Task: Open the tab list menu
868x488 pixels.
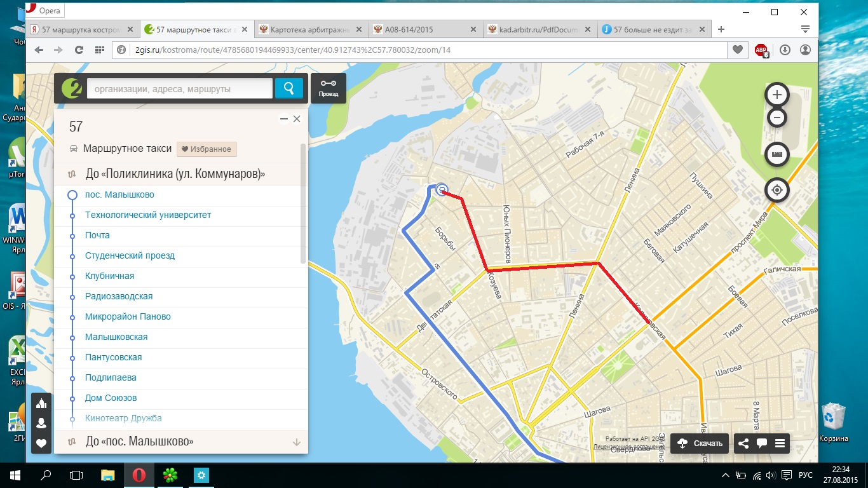Action: click(x=805, y=29)
